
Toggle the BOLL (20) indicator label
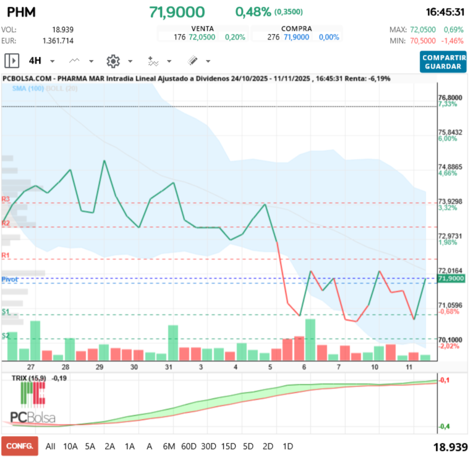(62, 88)
